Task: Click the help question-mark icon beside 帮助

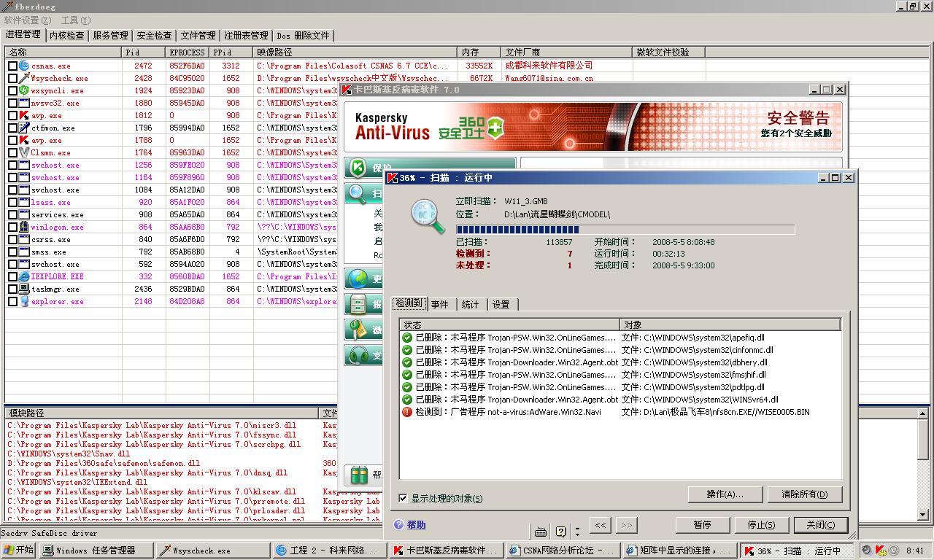Action: point(398,524)
